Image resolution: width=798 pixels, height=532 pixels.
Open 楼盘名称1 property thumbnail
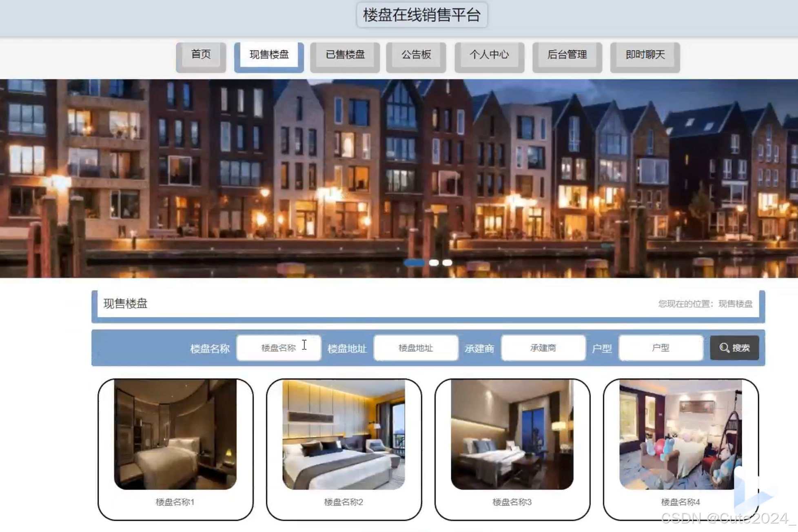click(x=175, y=435)
